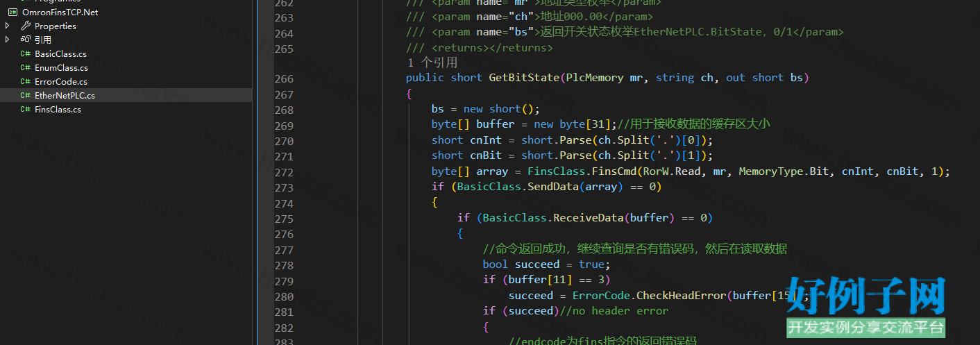Viewport: 980px width, 345px height.
Task: Click the GetBitState method name
Action: (x=524, y=78)
